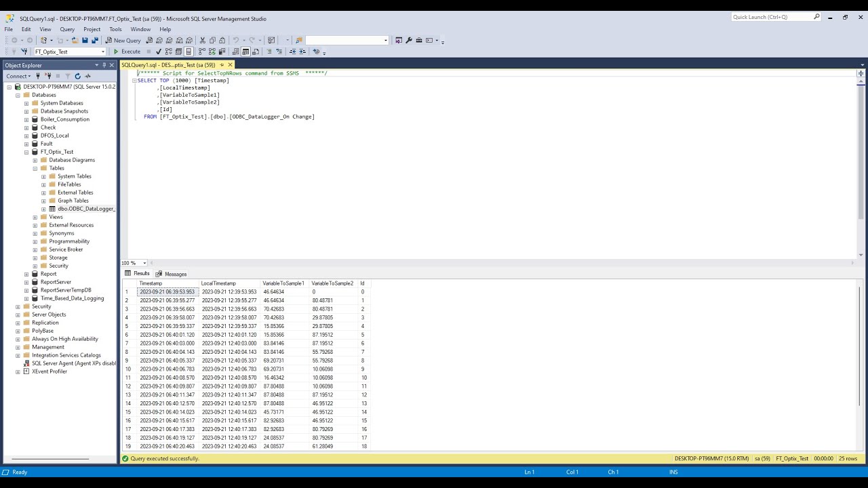868x488 pixels.
Task: Switch output to Results to Grid
Action: click(245, 52)
